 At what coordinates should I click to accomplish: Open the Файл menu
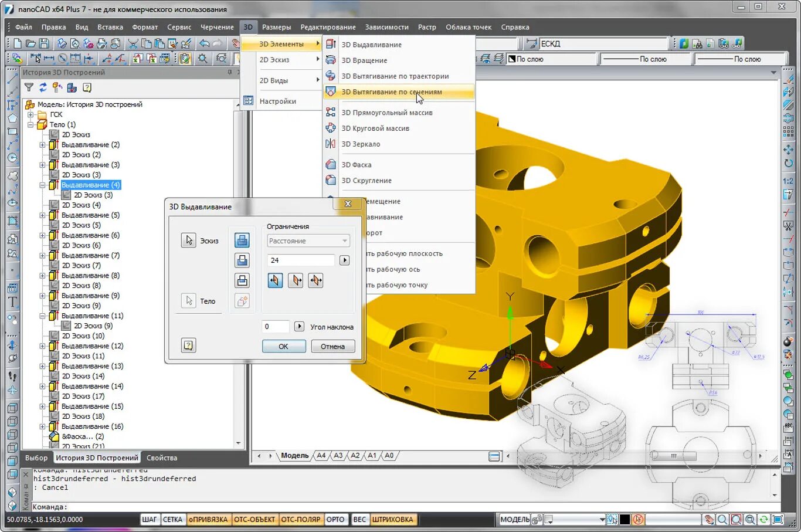tap(23, 27)
